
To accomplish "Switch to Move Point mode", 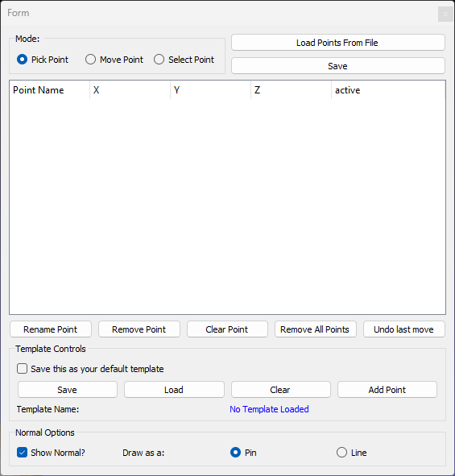I will [114, 60].
